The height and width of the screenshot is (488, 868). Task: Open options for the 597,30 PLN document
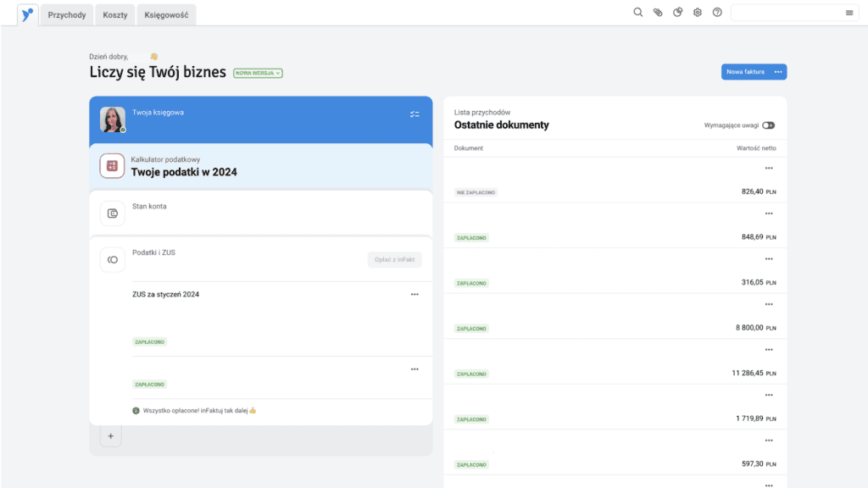[x=769, y=441]
